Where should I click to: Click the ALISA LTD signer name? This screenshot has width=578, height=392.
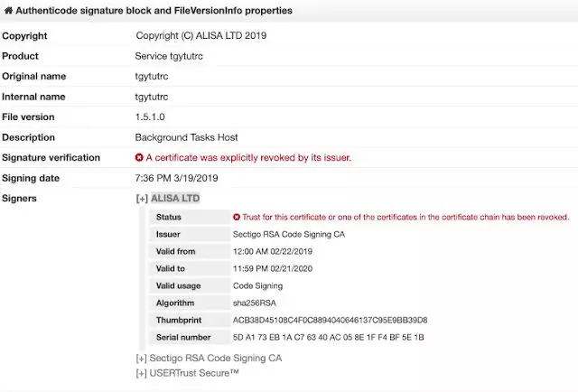click(175, 198)
